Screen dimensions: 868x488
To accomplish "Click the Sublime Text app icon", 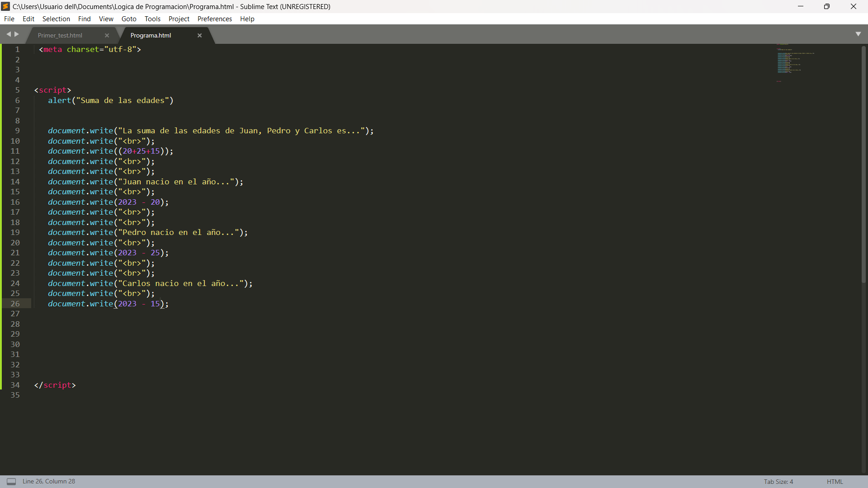I will tap(6, 6).
